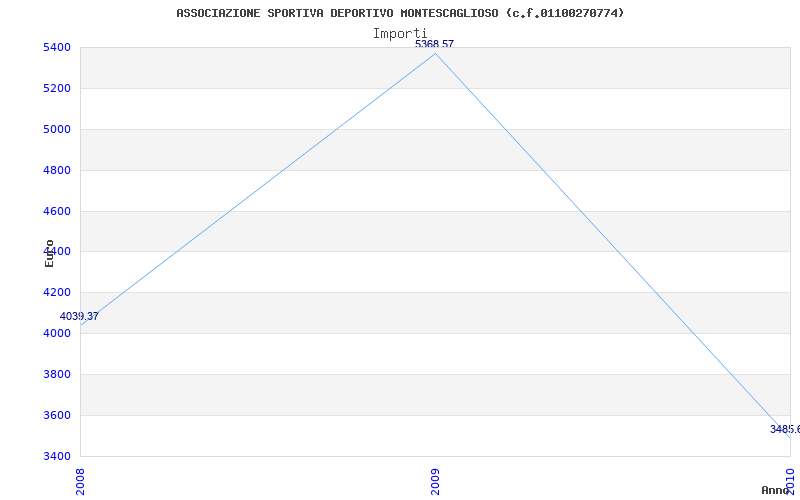Click the 5368.57 data point label
The image size is (800, 500).
(434, 44)
